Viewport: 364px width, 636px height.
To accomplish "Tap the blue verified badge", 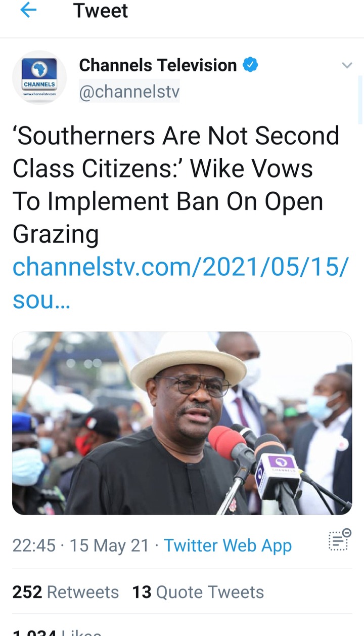I will (251, 65).
